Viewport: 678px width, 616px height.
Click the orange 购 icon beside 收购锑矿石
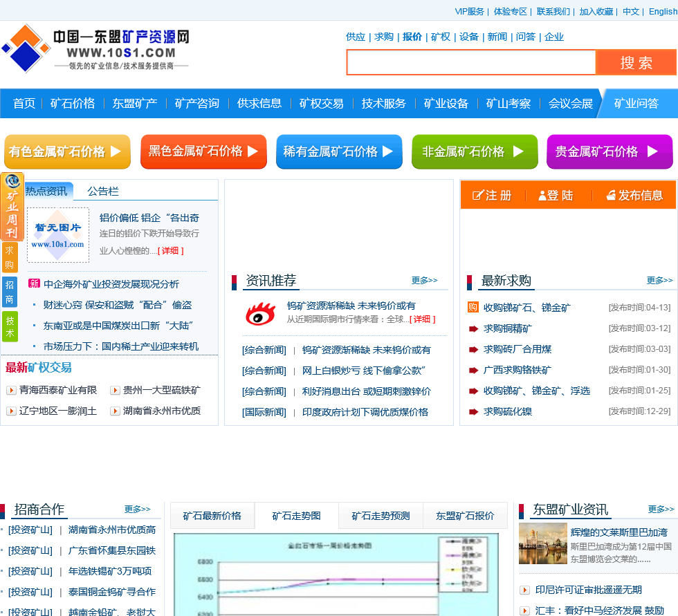[x=473, y=307]
